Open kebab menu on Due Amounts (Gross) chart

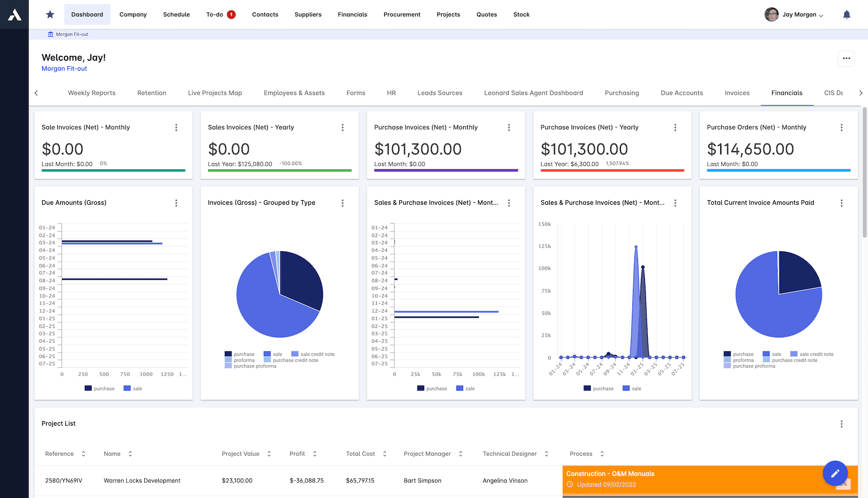coord(176,203)
